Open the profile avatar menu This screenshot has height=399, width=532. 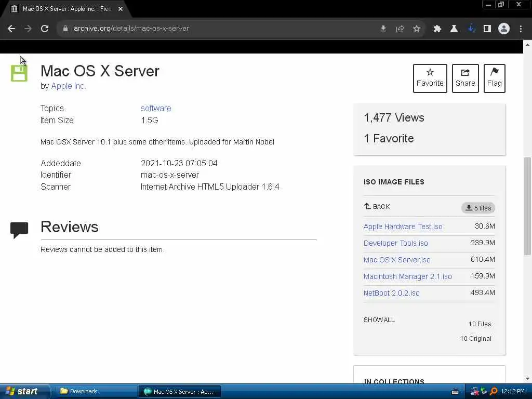click(x=504, y=29)
